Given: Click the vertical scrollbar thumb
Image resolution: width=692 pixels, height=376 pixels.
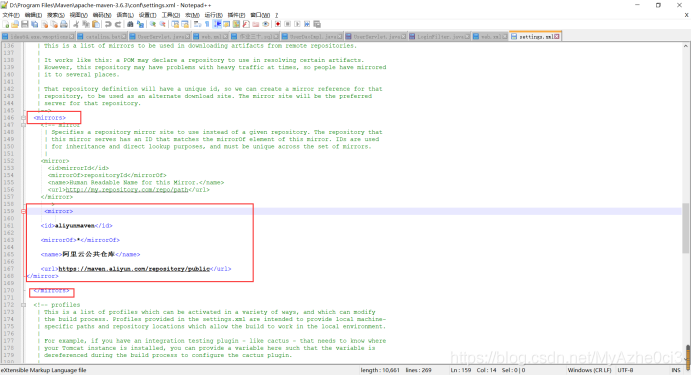Looking at the screenshot, I should pos(685,228).
